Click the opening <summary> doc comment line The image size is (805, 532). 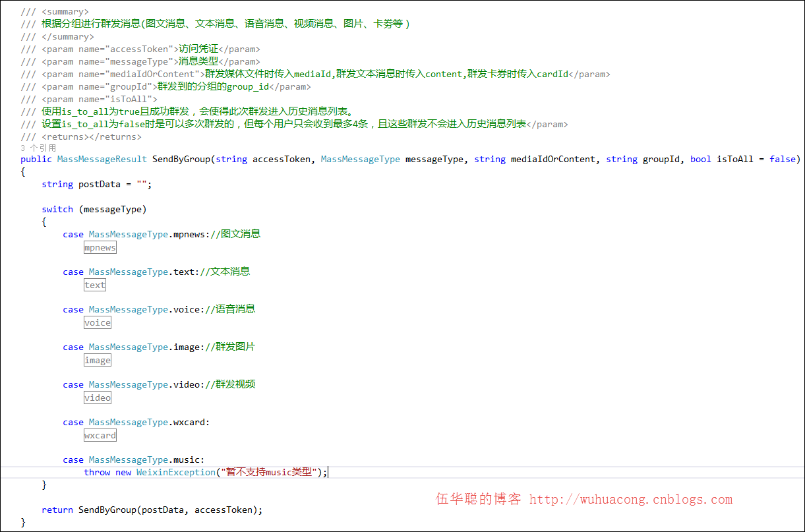pyautogui.click(x=55, y=12)
